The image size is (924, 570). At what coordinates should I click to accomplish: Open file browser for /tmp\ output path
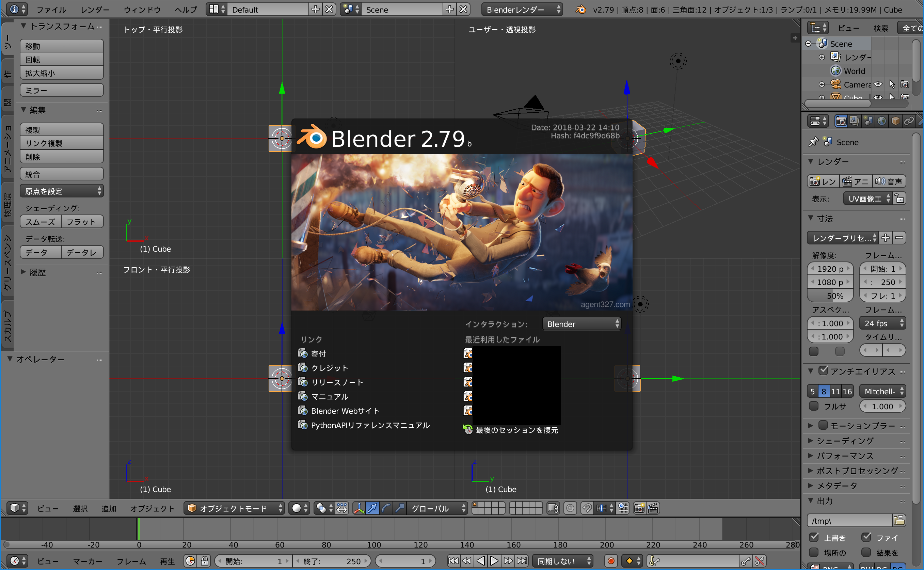point(899,521)
